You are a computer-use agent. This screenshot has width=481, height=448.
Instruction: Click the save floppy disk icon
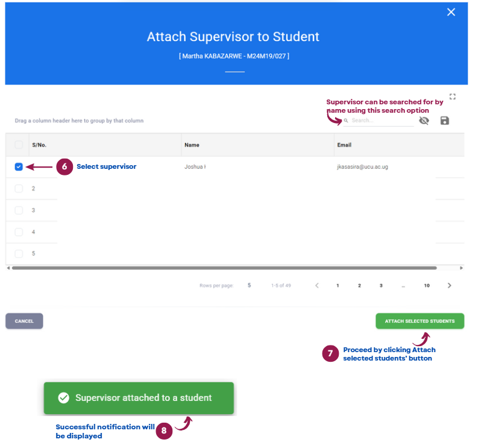(444, 121)
